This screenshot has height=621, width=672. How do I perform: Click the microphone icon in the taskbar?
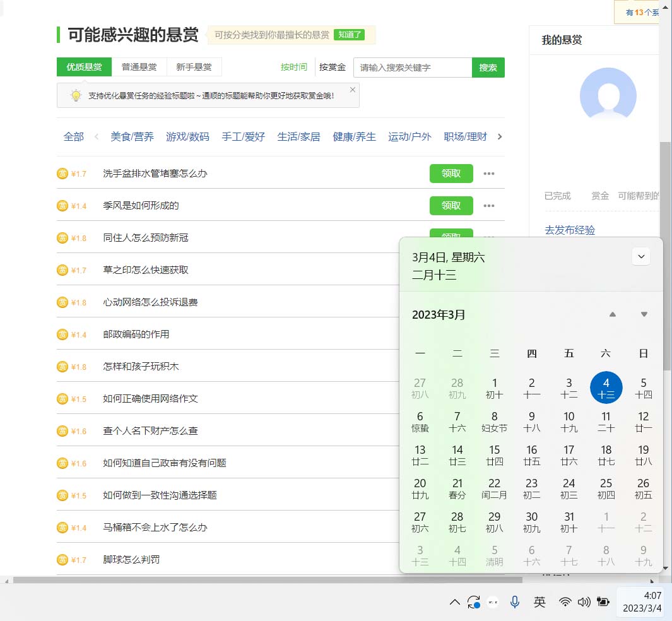point(515,602)
